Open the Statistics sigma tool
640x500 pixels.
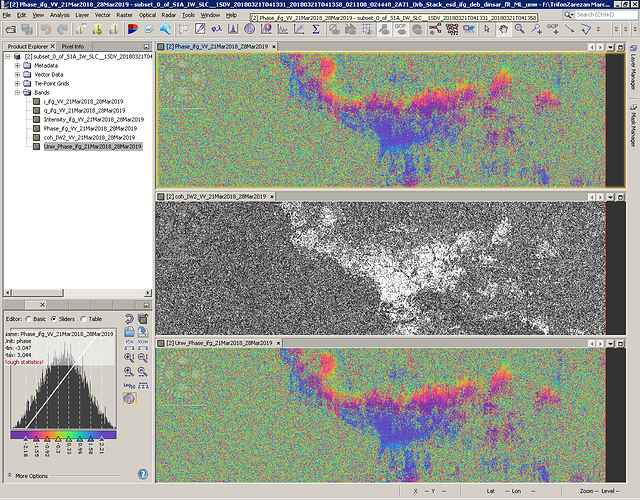[316, 29]
